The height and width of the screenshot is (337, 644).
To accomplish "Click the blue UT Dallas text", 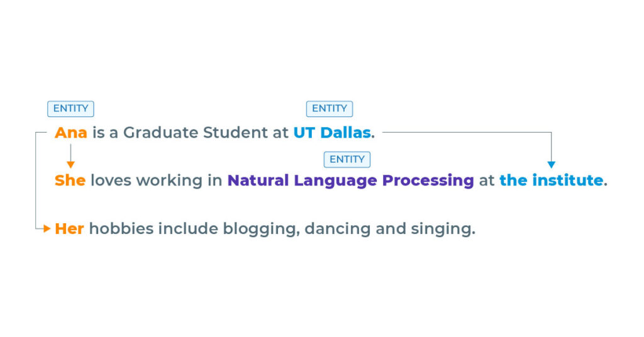I will (331, 133).
